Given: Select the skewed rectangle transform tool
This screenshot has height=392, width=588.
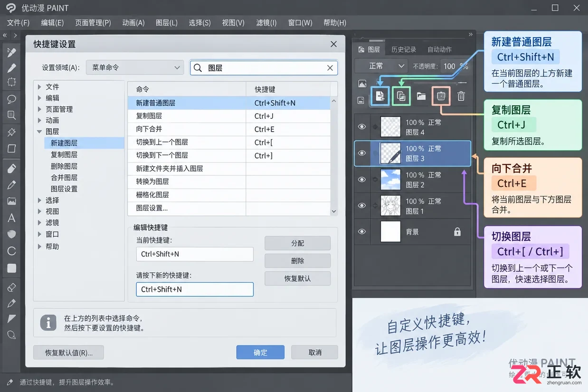Looking at the screenshot, I should (x=11, y=148).
